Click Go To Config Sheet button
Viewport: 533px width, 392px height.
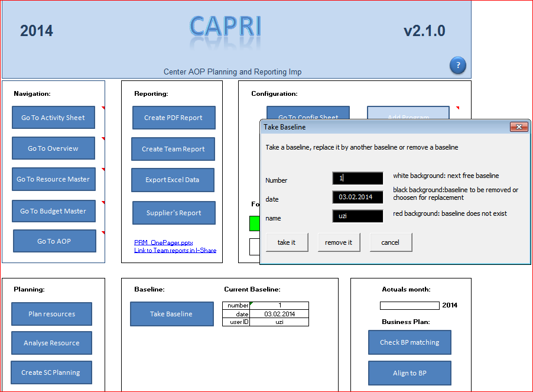tap(308, 113)
